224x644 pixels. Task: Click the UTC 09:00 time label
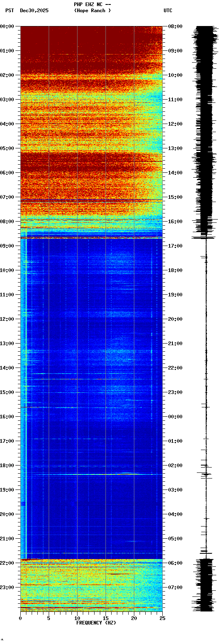point(175,51)
